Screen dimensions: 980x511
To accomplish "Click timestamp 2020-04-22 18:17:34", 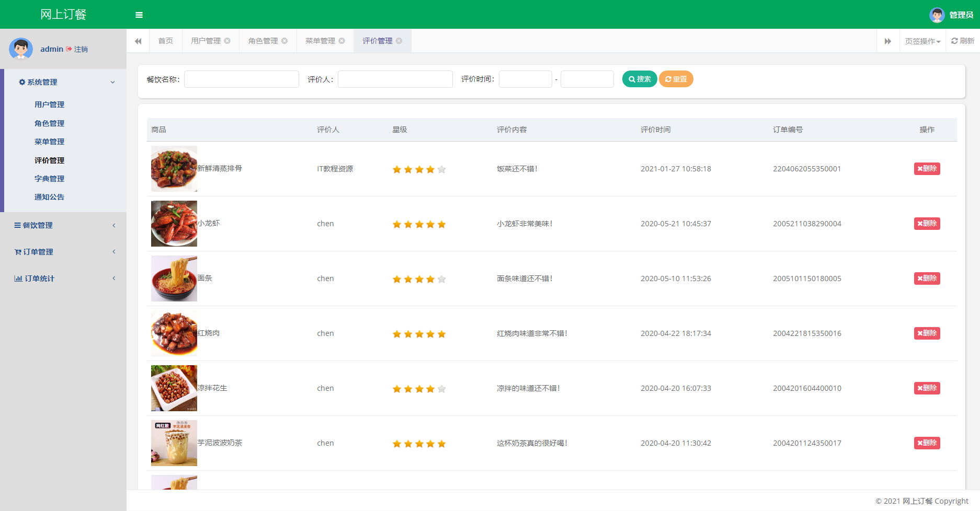I will 676,333.
